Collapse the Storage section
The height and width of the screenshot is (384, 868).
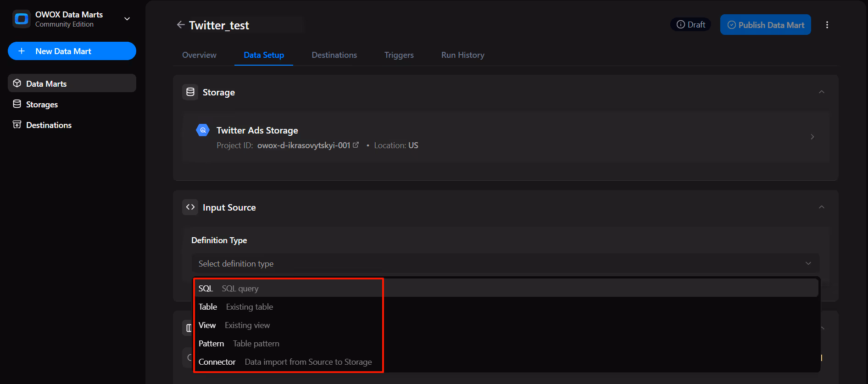pos(822,92)
